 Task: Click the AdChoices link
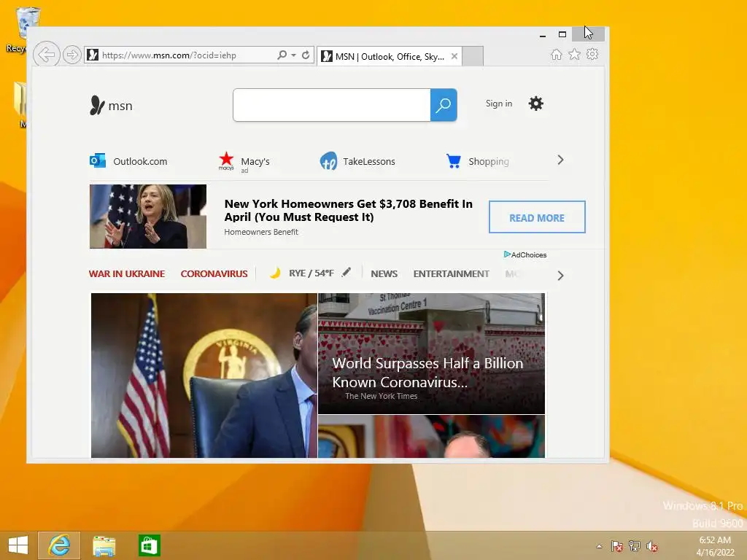[525, 254]
